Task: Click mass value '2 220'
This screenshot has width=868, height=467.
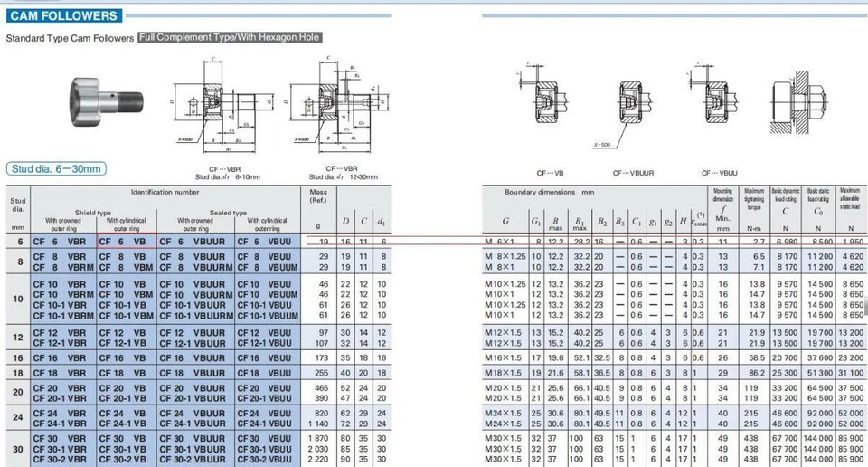Action: point(317,459)
